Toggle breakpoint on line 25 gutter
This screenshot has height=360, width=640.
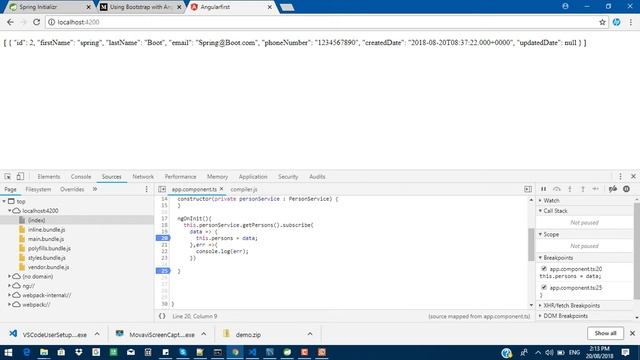[163, 271]
